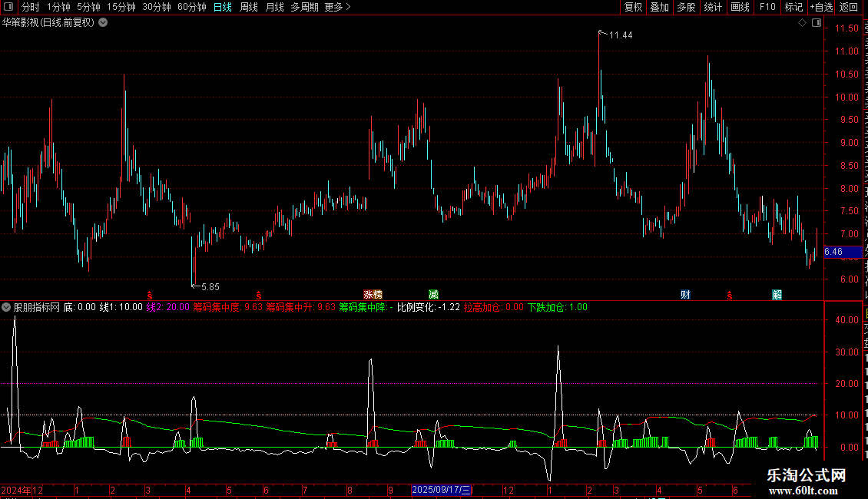Select the 1分钟 period tab

[58, 7]
